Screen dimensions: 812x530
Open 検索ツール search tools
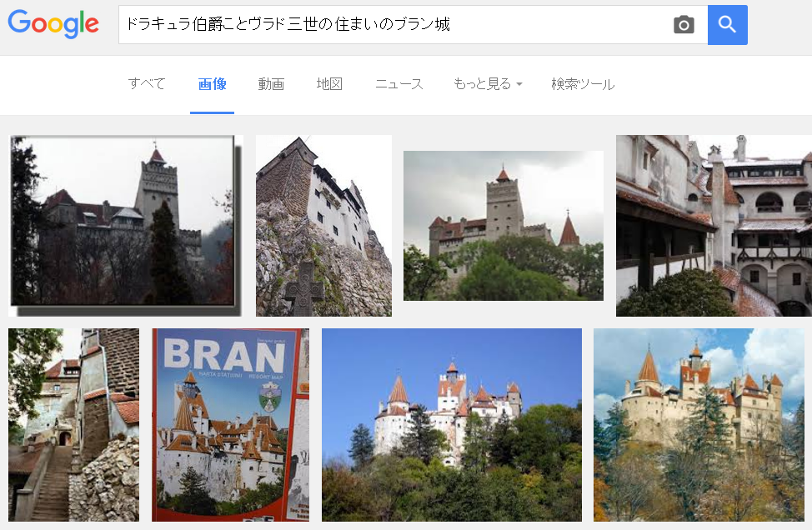583,84
